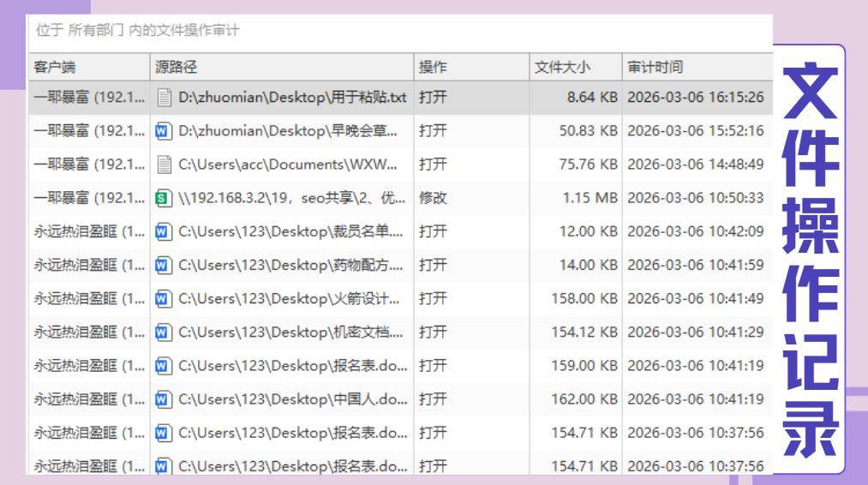
Task: Click the Word icon for 火箭设计 file
Action: click(x=165, y=298)
